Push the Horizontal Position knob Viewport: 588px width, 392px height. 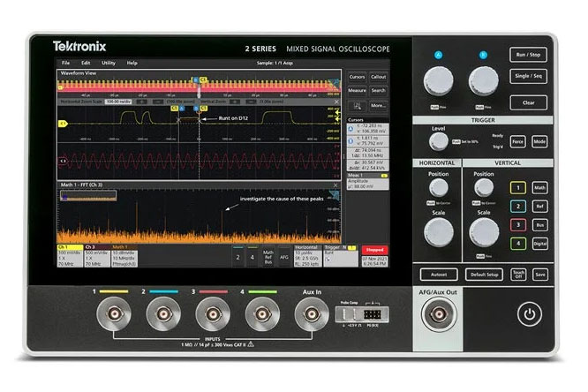(x=438, y=187)
